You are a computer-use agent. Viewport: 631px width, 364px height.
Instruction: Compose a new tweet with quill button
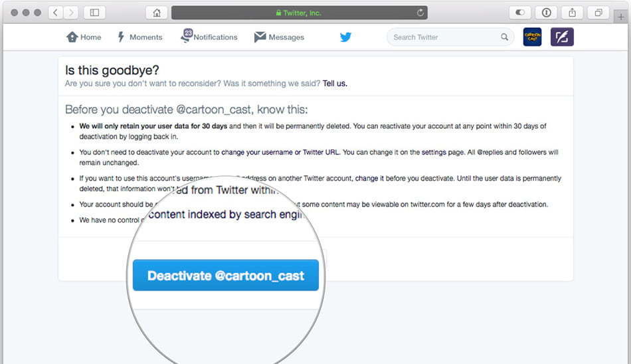tap(562, 37)
